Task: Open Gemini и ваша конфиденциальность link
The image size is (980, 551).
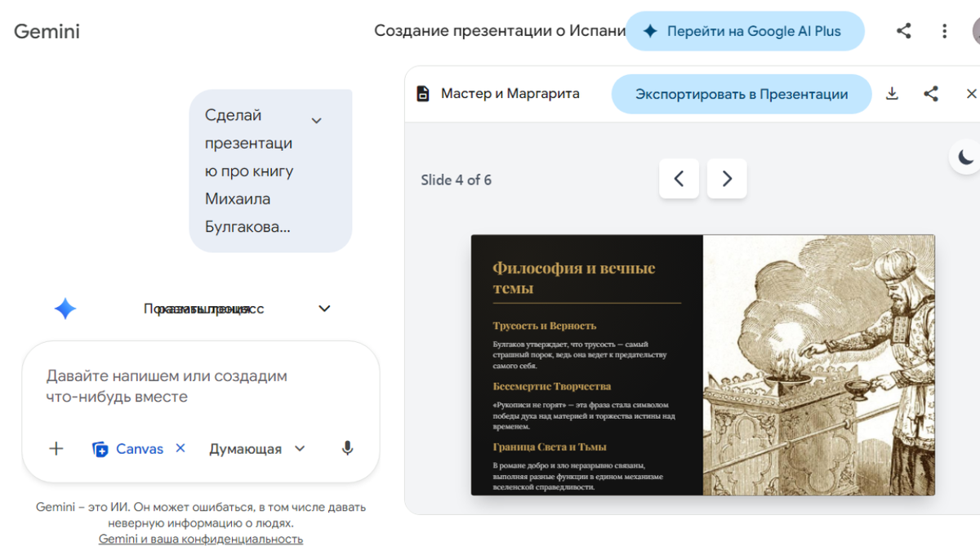Action: click(201, 539)
